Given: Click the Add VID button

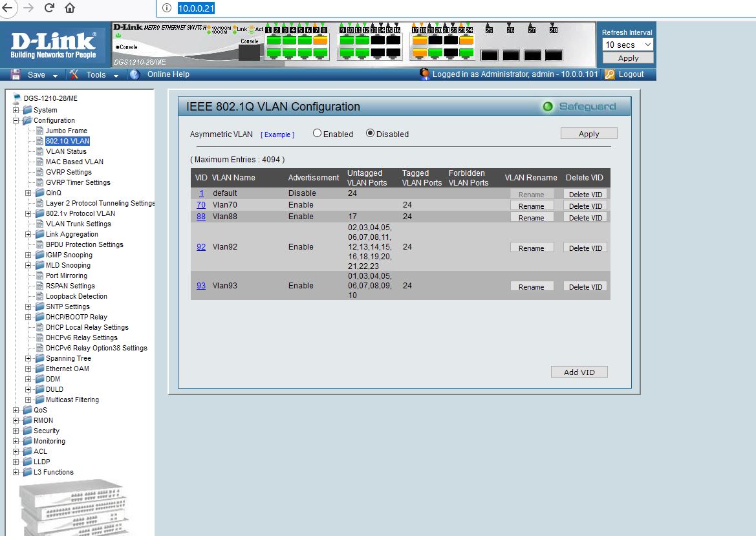Looking at the screenshot, I should coord(579,372).
